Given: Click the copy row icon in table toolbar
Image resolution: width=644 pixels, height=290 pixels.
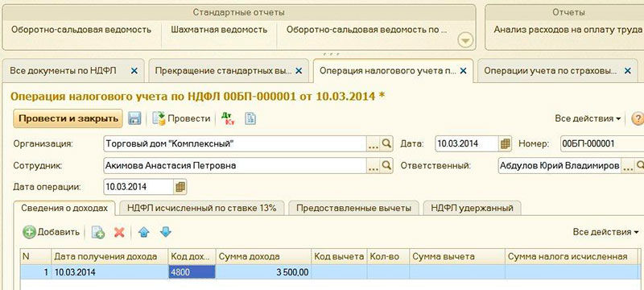Looking at the screenshot, I should pyautogui.click(x=97, y=233).
